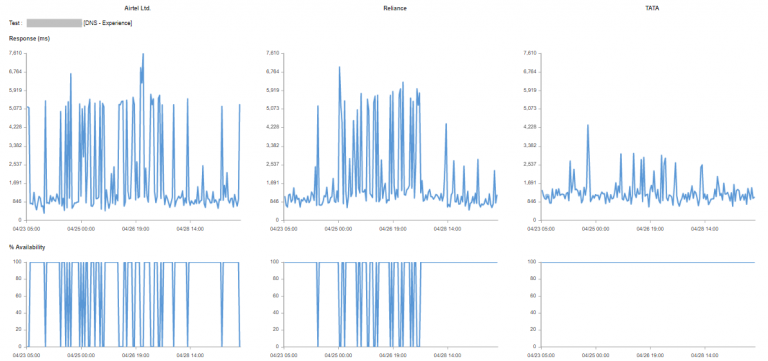768x361 pixels.
Task: Click 7,610 on TATA response y-axis
Action: pyautogui.click(x=529, y=53)
